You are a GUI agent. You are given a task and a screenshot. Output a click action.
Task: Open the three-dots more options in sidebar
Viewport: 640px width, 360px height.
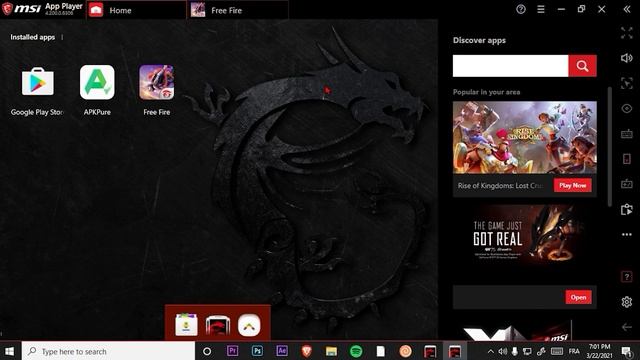[x=627, y=235]
